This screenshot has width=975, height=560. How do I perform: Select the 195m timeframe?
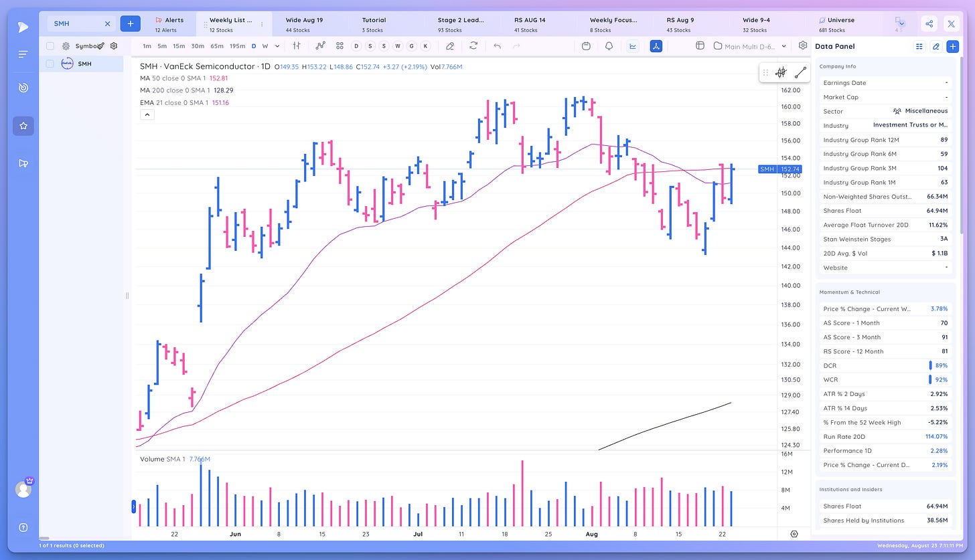pos(238,46)
